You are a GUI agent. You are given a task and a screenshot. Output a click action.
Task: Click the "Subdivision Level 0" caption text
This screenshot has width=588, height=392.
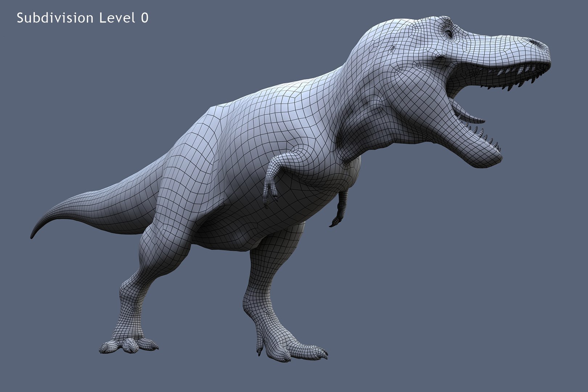pos(83,18)
